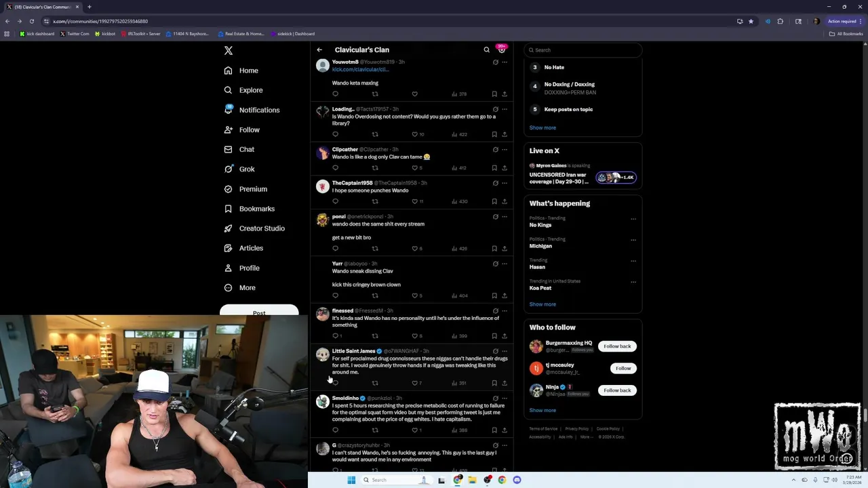Open Articles in sidebar

tap(243, 248)
